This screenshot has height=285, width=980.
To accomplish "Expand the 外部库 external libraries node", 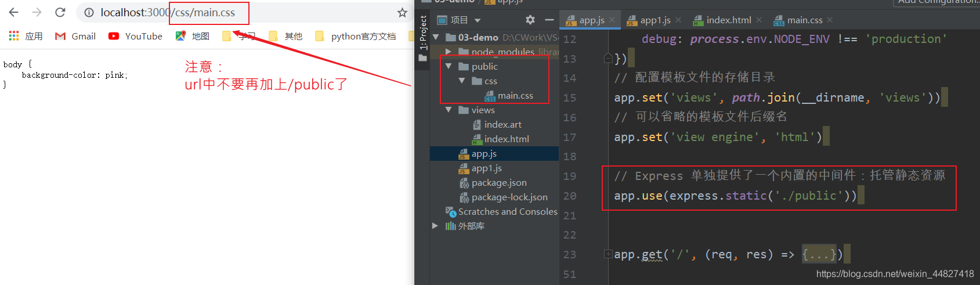I will pos(435,226).
